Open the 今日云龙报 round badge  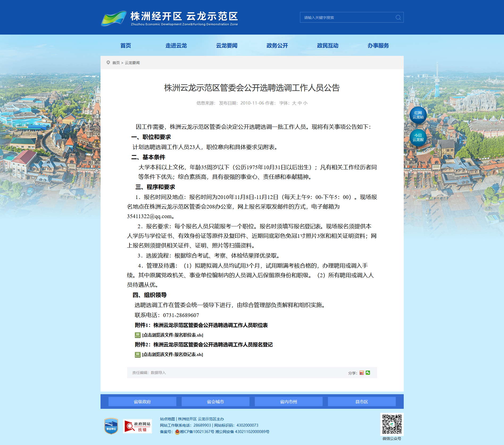(x=418, y=138)
